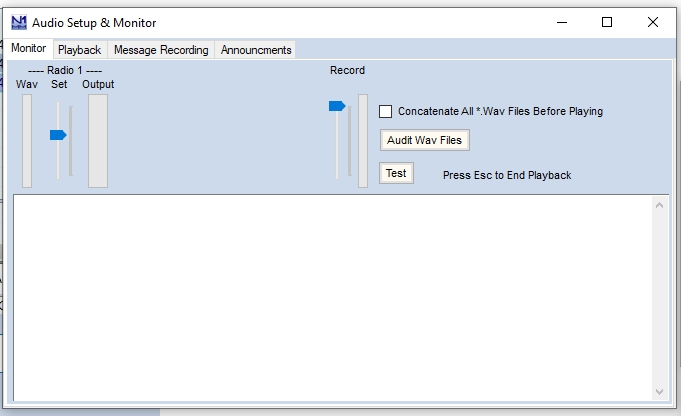
Task: Click the Audio Setup & Monitor title text
Action: 94,22
